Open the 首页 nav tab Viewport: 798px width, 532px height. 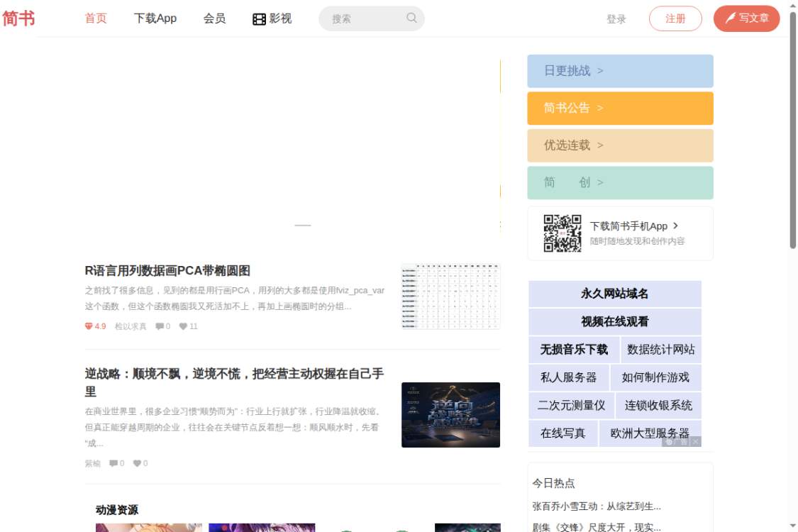pos(96,18)
